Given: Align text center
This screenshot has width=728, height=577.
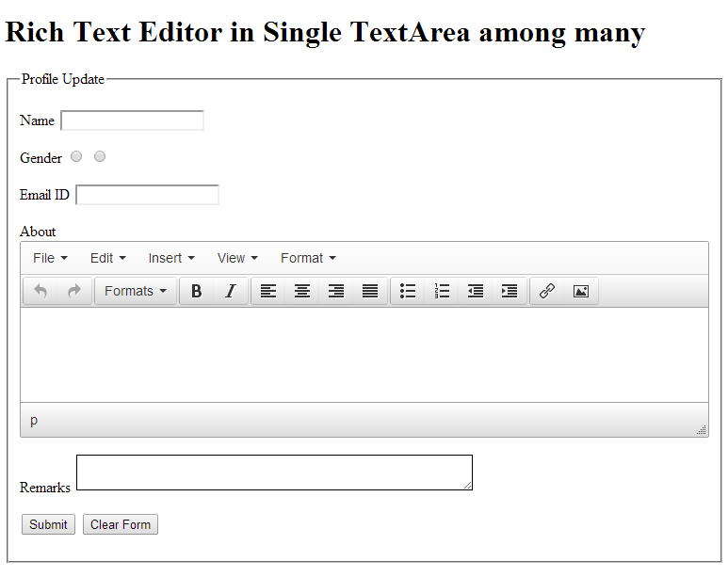Looking at the screenshot, I should pyautogui.click(x=302, y=291).
